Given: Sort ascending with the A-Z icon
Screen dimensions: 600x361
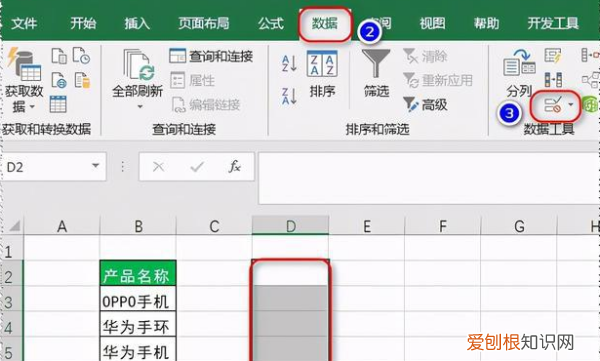Looking at the screenshot, I should [289, 63].
